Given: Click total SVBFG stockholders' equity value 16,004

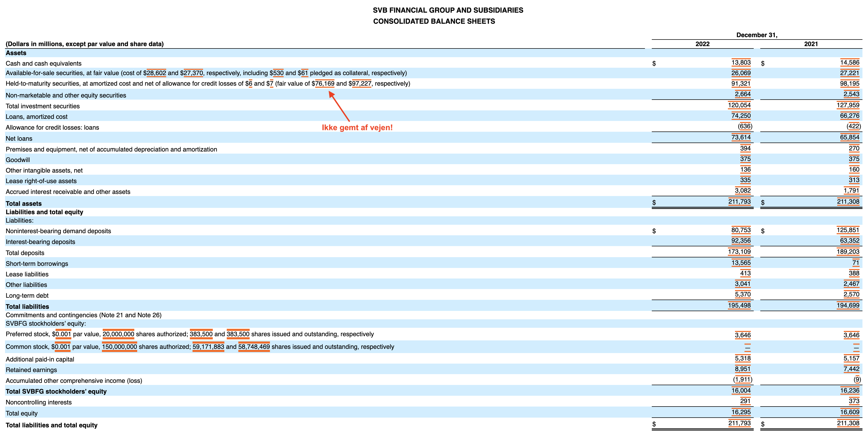Looking at the screenshot, I should tap(741, 391).
